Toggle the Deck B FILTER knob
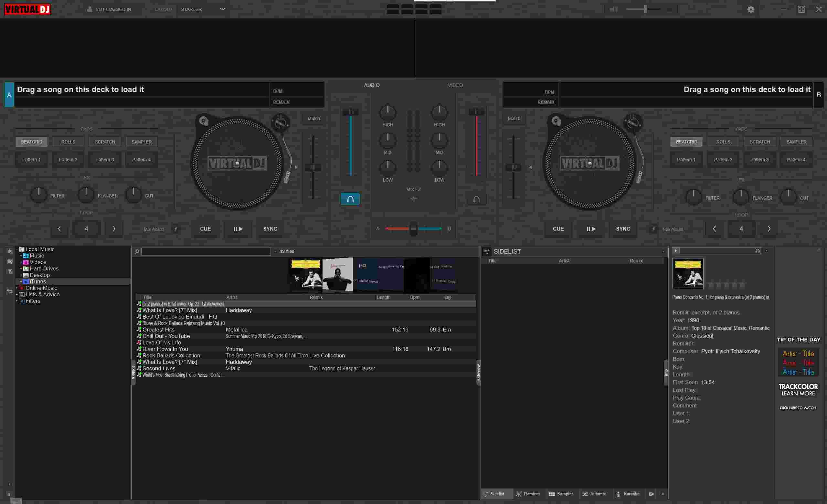 [694, 197]
